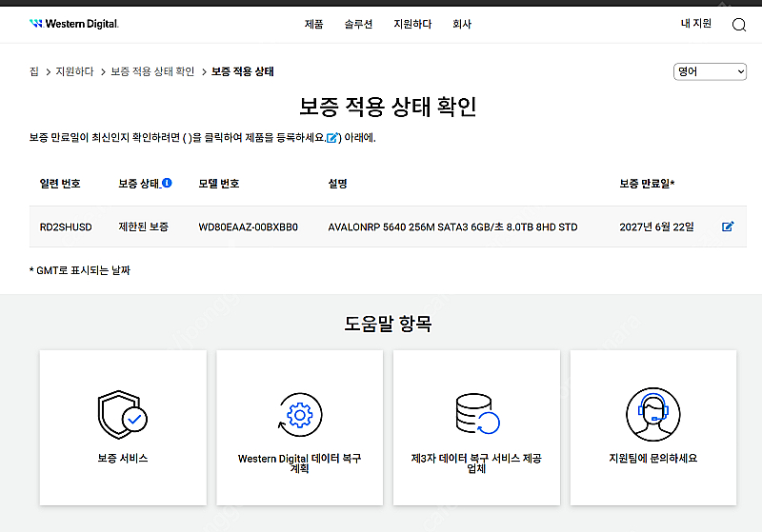Screen dimensions: 762x532
Task: Click the 설명 column header
Action: tap(338, 184)
